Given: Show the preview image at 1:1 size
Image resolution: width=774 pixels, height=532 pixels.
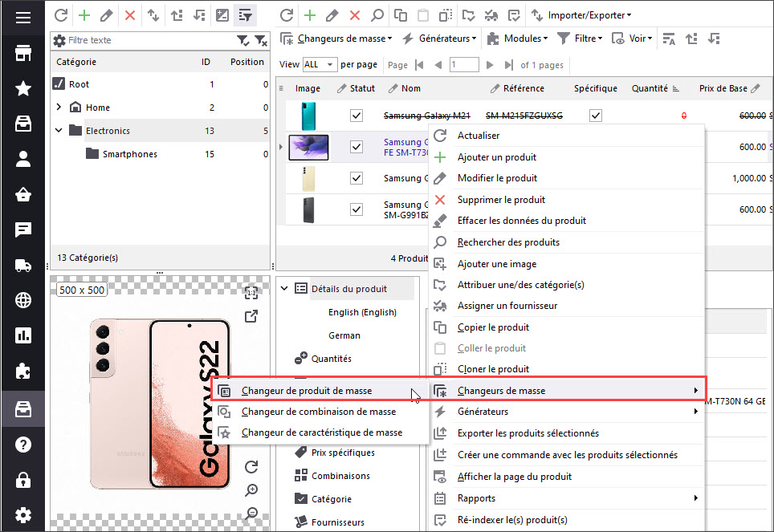Looking at the screenshot, I should click(x=251, y=293).
